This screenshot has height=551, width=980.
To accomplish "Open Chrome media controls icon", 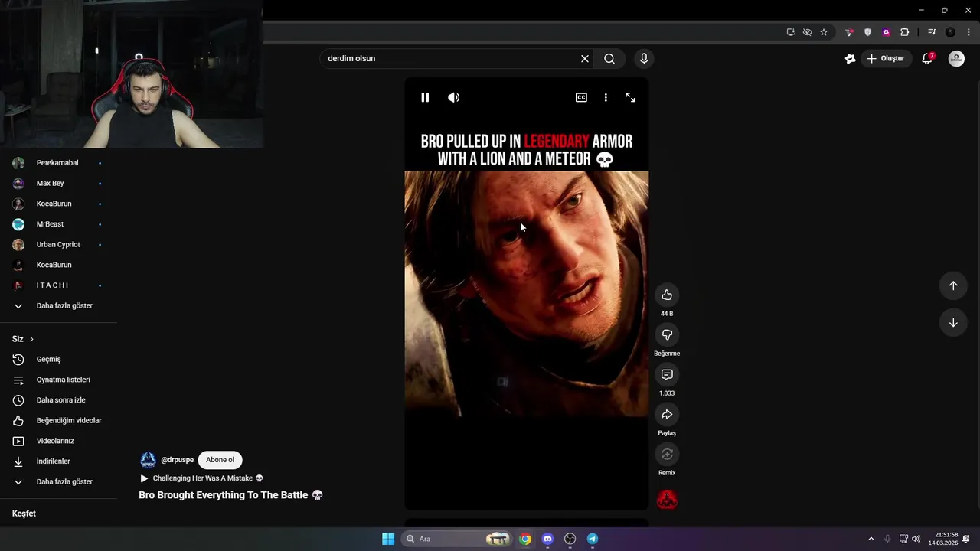I will coord(932,32).
